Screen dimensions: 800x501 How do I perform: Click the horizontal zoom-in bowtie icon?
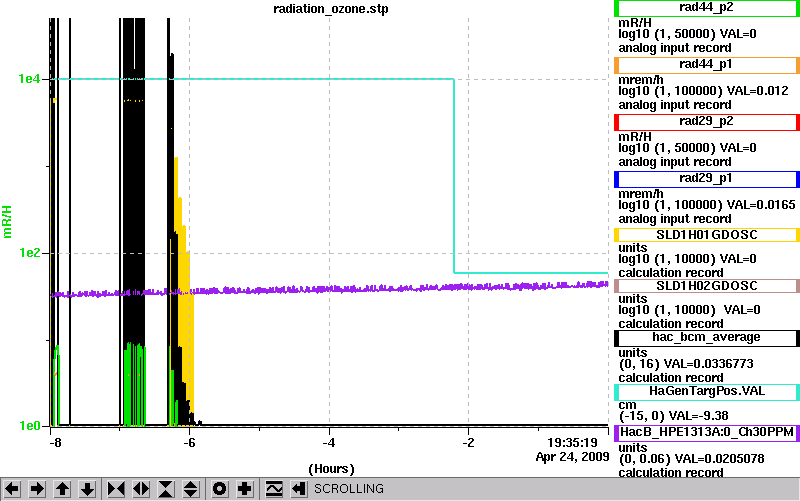116,489
